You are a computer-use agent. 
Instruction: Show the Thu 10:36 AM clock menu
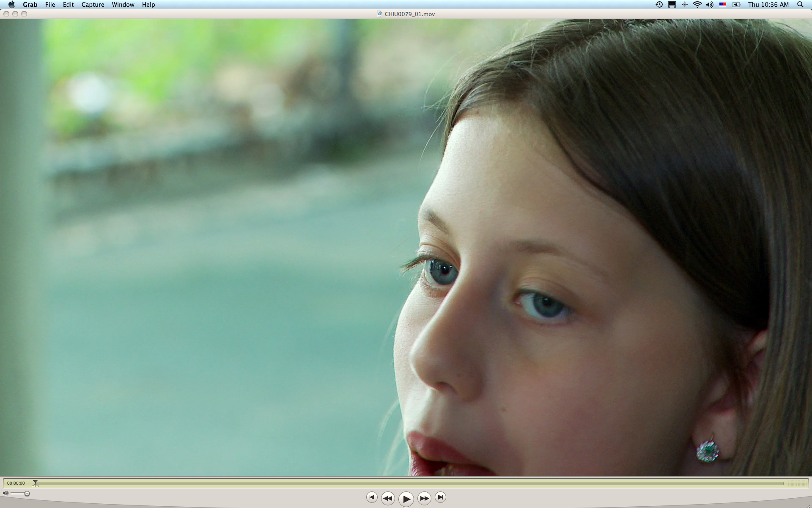768,5
